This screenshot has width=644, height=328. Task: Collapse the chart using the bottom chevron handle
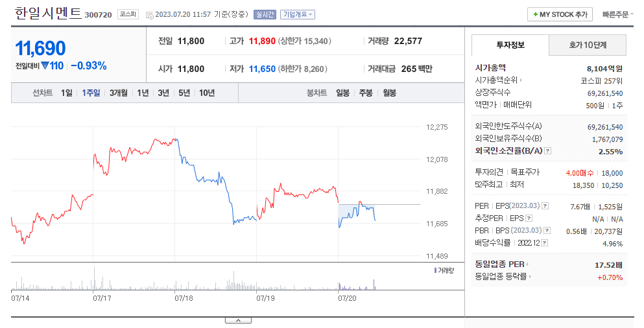click(238, 320)
